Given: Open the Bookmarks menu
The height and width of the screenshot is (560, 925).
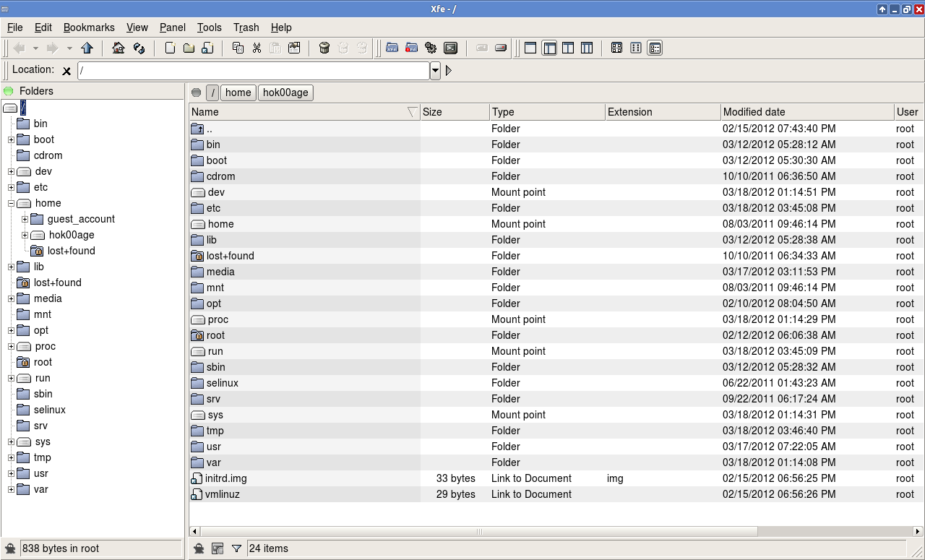Looking at the screenshot, I should (x=89, y=27).
